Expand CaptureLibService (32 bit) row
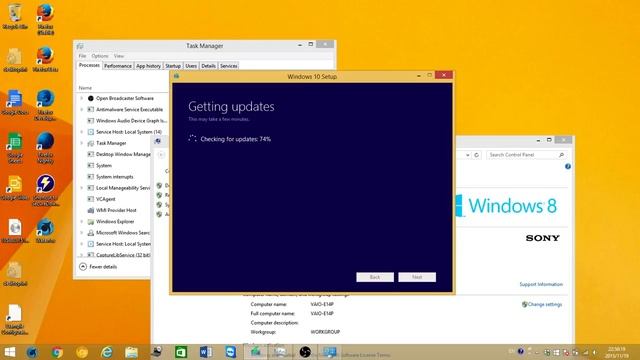 82,255
